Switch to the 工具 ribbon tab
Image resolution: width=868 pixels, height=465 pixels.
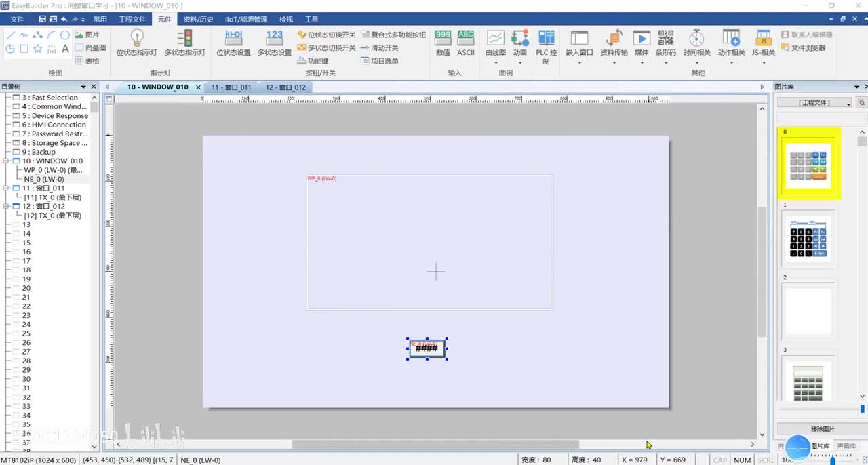tap(311, 19)
